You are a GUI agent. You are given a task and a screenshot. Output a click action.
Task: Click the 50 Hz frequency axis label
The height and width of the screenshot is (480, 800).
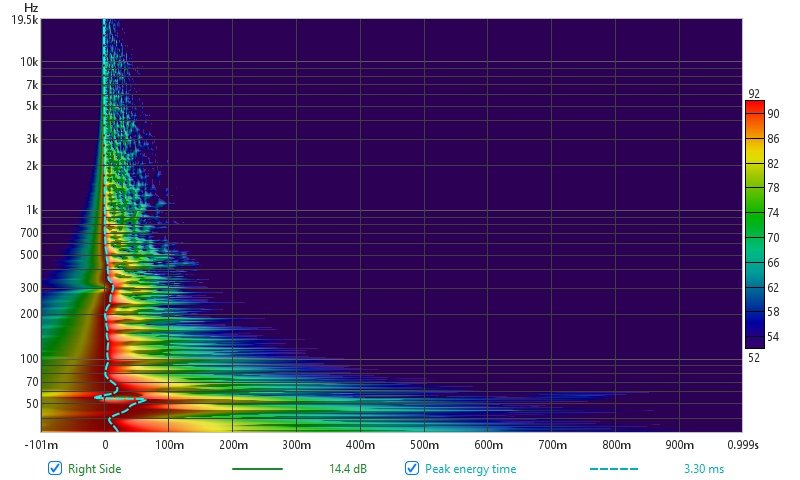pos(32,403)
